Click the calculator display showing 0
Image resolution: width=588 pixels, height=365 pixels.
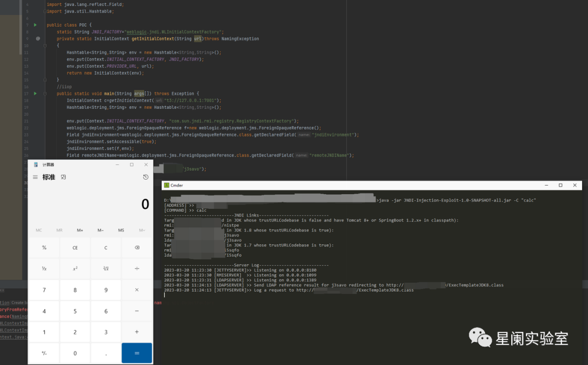(145, 204)
